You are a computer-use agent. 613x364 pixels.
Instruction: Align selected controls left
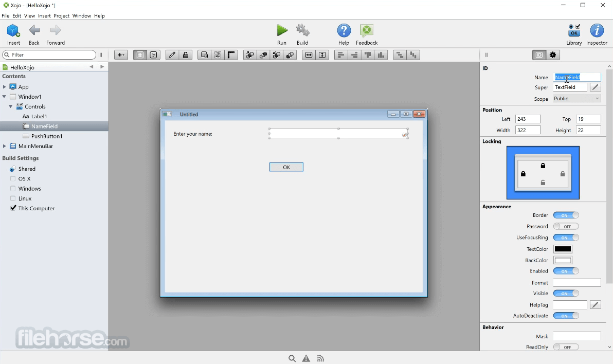(x=341, y=55)
